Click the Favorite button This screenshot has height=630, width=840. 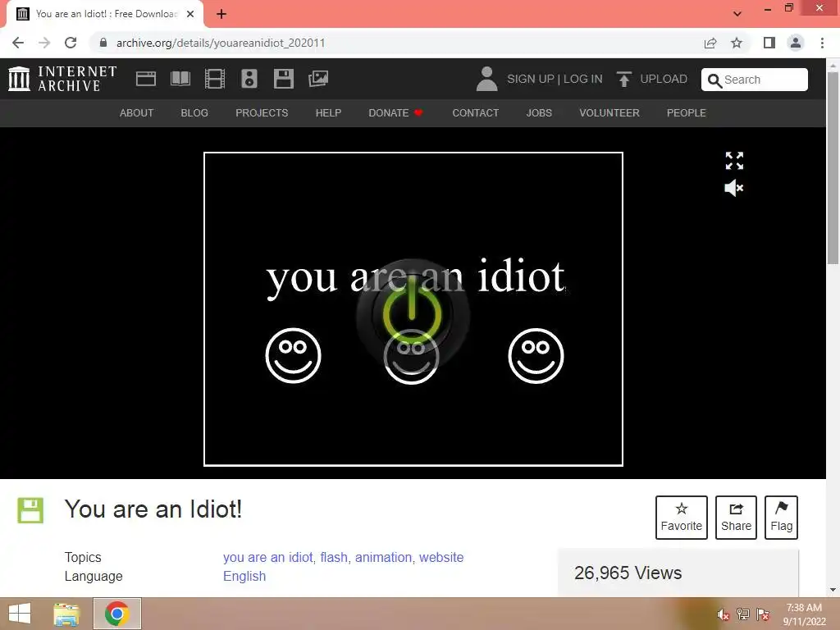pos(682,517)
